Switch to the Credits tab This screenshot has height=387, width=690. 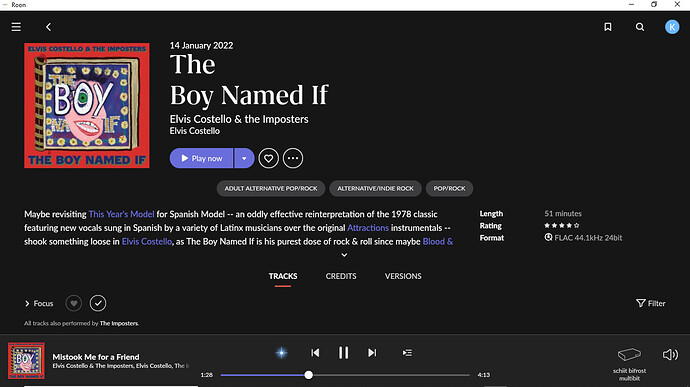tap(341, 276)
